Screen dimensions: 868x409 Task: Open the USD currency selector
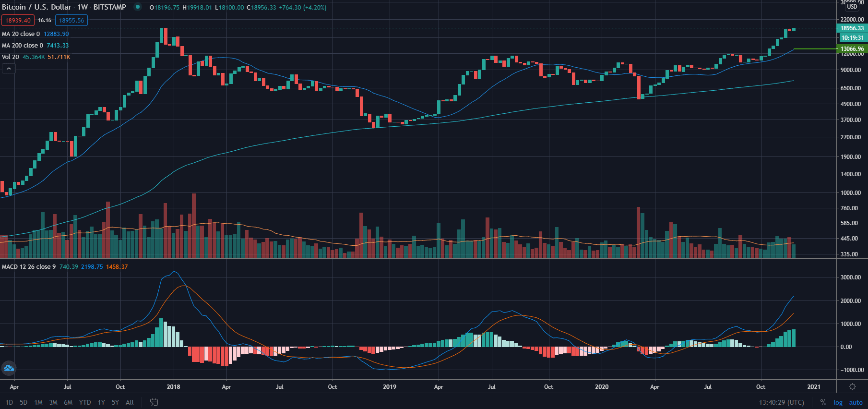[x=852, y=7]
